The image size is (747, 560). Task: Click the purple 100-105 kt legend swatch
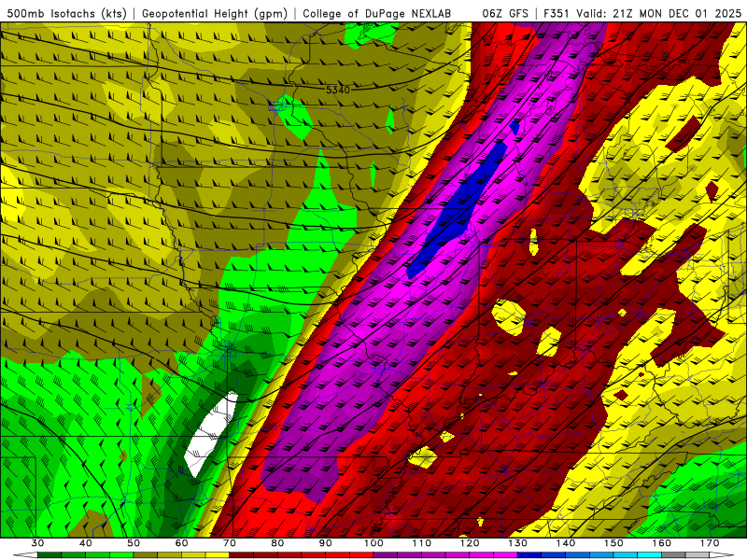click(386, 555)
